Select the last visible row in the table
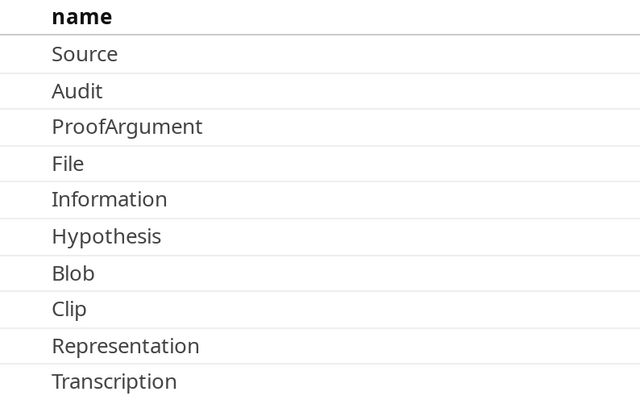 [x=114, y=382]
